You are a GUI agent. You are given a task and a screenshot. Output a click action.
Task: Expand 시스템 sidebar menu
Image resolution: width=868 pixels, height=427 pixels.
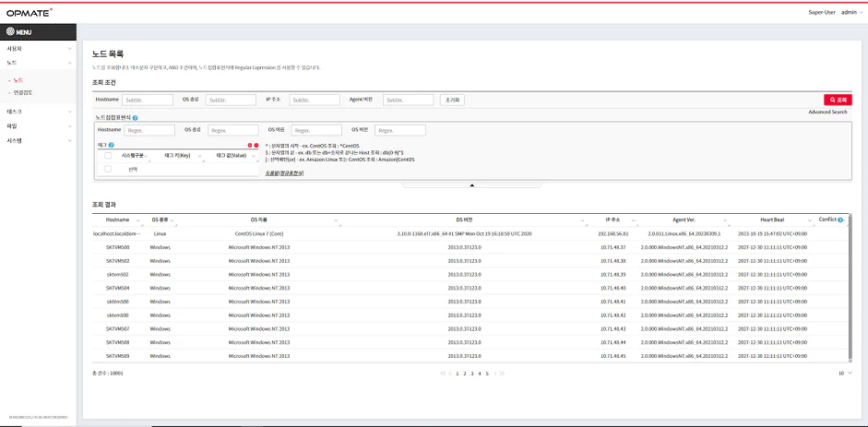tap(38, 140)
